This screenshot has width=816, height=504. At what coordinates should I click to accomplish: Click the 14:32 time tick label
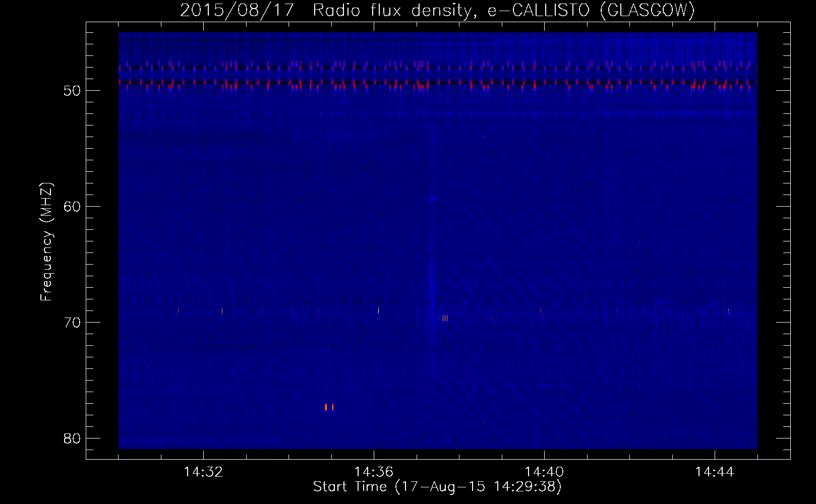click(203, 472)
